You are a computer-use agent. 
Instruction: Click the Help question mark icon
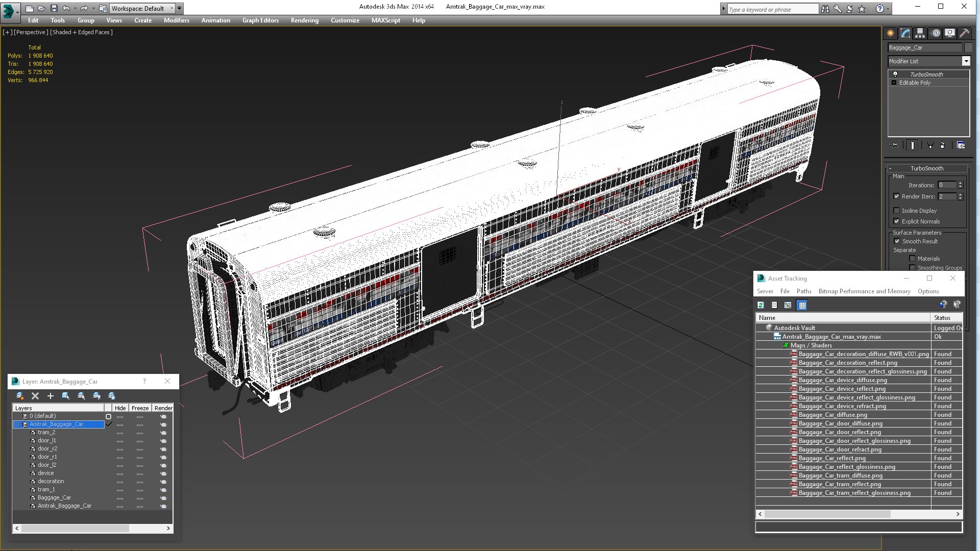(879, 9)
